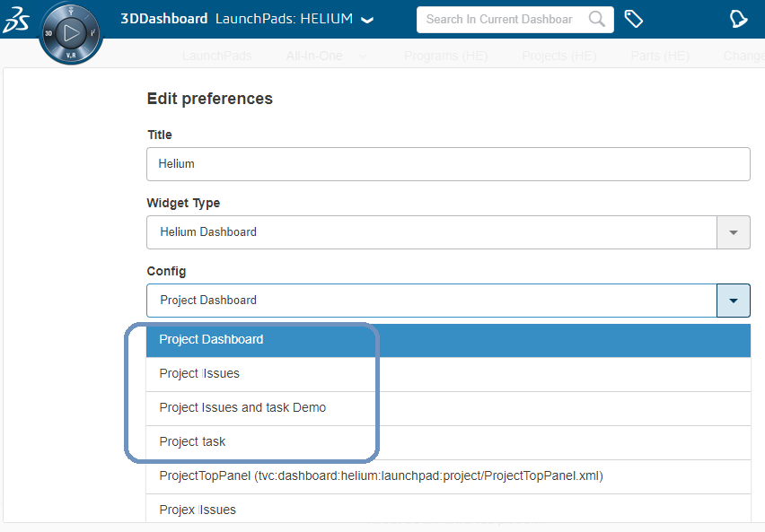Select Project task config option
This screenshot has height=532, width=765.
click(192, 442)
